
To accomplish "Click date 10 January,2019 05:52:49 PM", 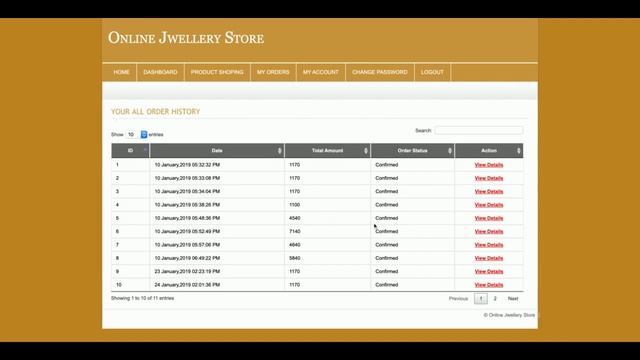I will (x=187, y=231).
